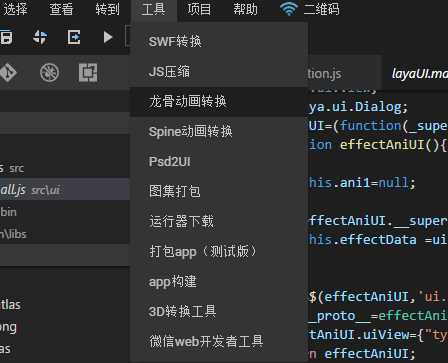The width and height of the screenshot is (448, 363).
Task: Open the 转到 menu
Action: pyautogui.click(x=107, y=9)
